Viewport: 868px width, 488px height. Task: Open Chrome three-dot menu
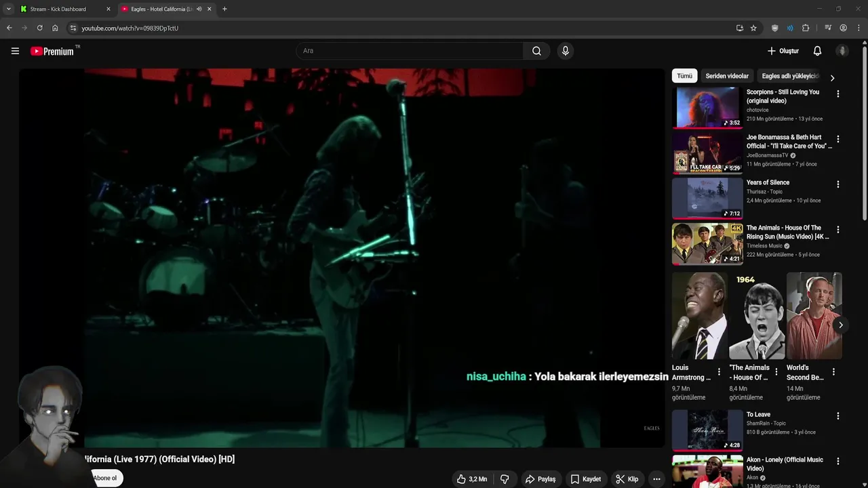click(859, 28)
